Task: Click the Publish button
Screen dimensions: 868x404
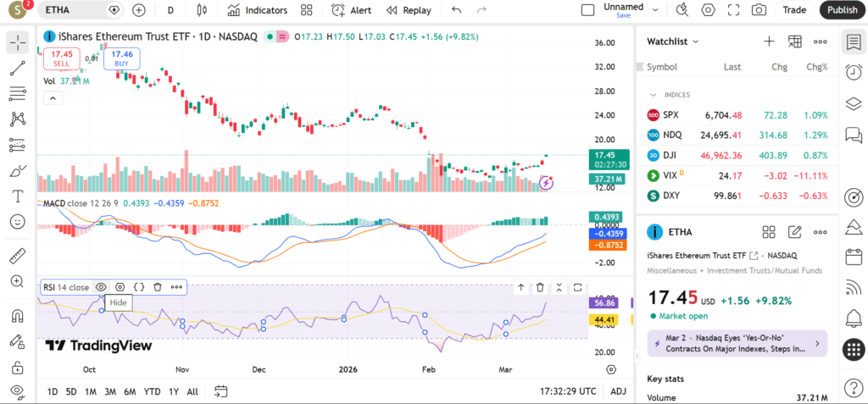Action: tap(842, 10)
